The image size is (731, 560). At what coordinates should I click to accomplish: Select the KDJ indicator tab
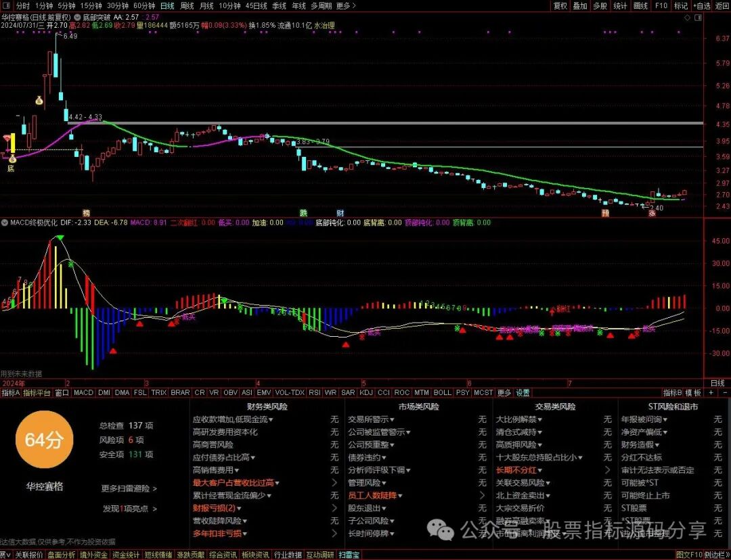366,393
